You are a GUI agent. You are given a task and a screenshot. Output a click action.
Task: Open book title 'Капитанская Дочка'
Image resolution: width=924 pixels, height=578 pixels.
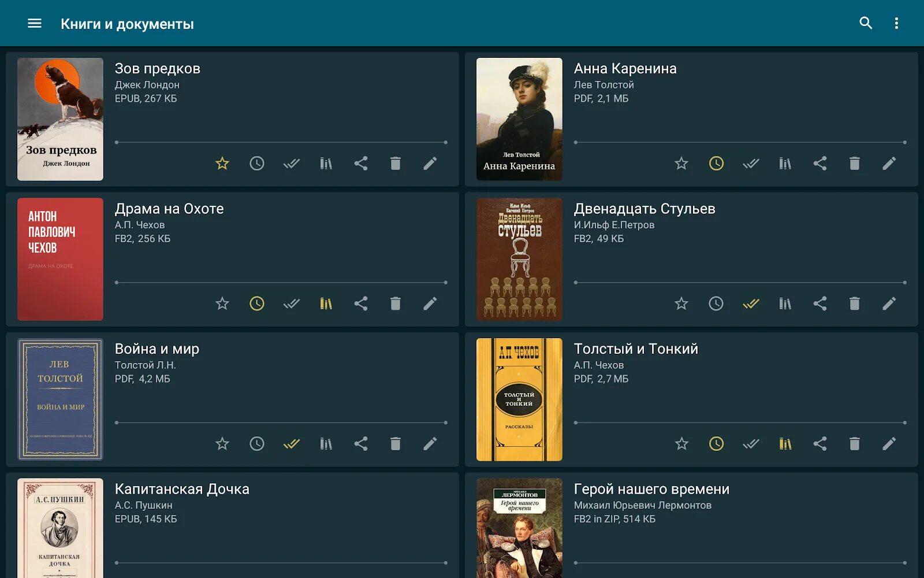182,489
